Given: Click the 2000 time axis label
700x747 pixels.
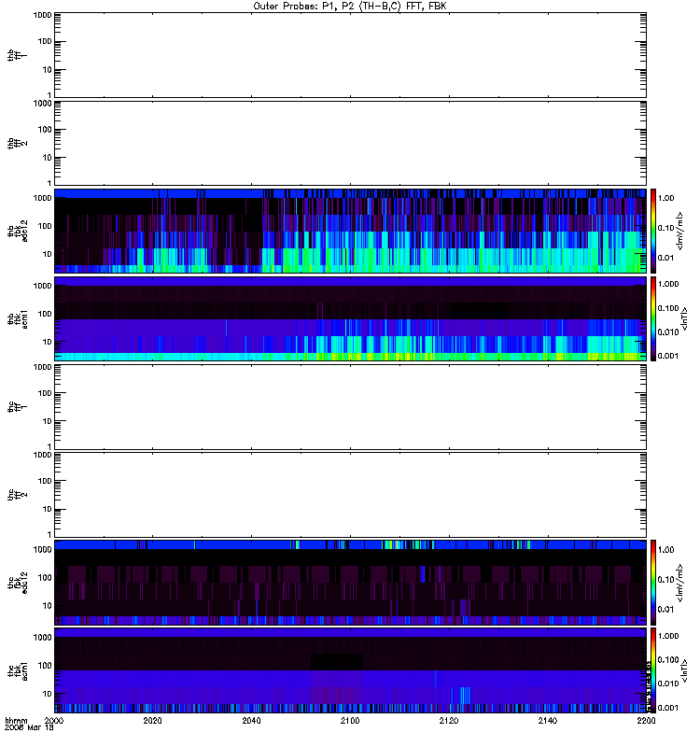Looking at the screenshot, I should point(55,720).
